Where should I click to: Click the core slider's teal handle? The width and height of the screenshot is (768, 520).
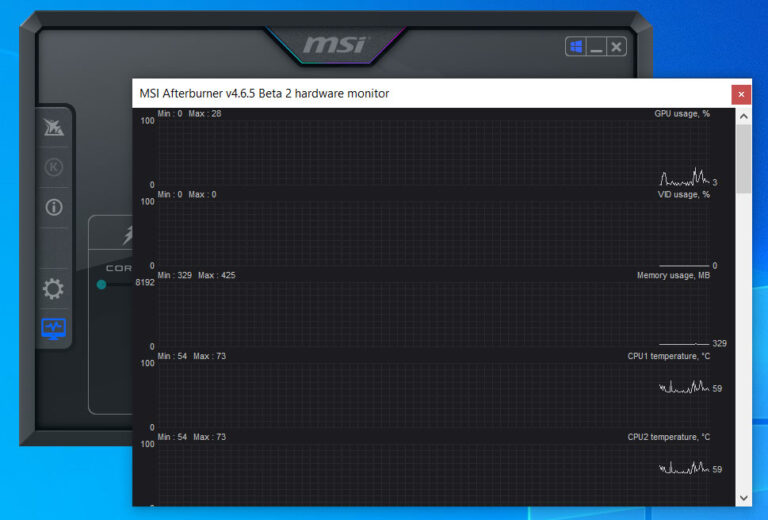pyautogui.click(x=101, y=285)
